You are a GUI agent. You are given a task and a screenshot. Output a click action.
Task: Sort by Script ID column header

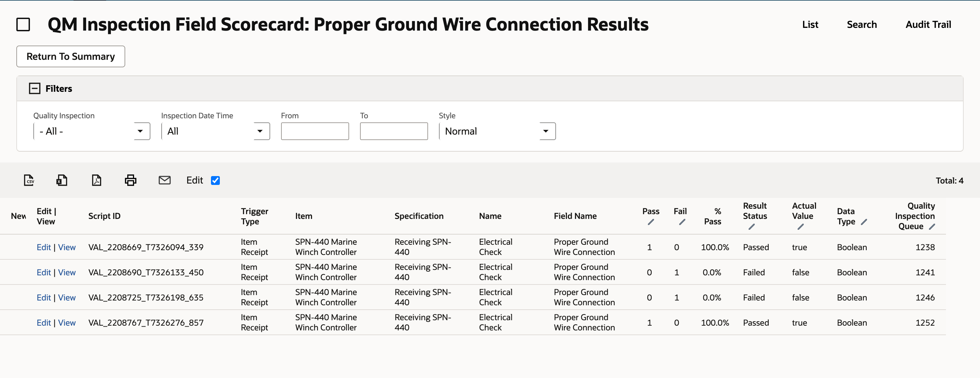[104, 216]
